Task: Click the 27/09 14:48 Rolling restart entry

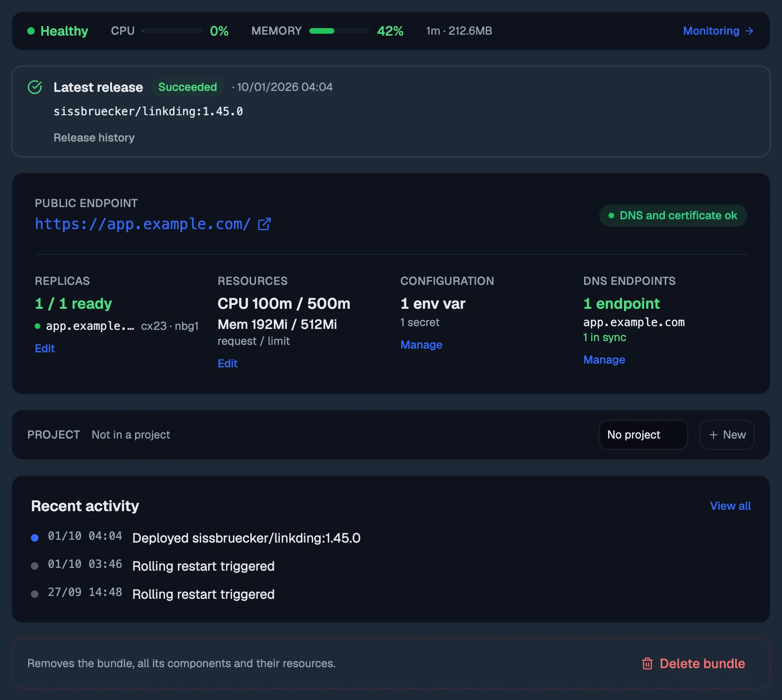Action: click(x=153, y=594)
